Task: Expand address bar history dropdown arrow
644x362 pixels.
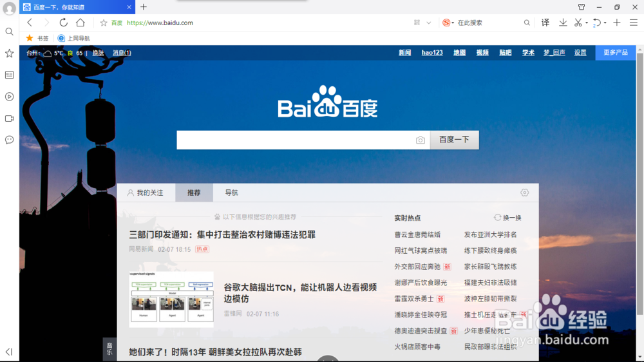Action: pyautogui.click(x=429, y=23)
